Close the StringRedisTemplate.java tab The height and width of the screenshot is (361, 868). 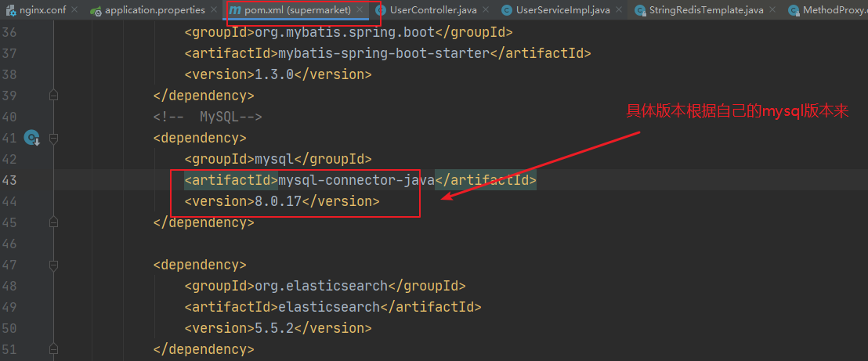point(772,10)
